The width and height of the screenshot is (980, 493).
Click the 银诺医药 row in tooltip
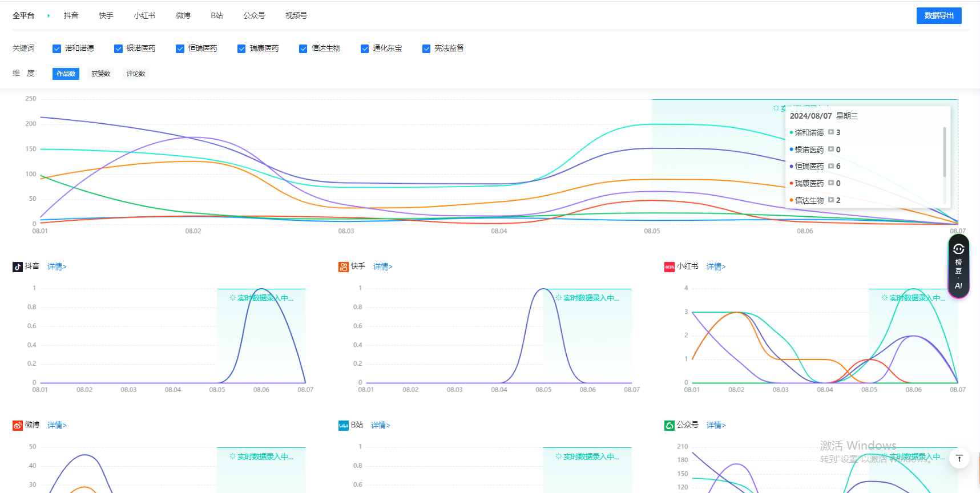coord(815,149)
